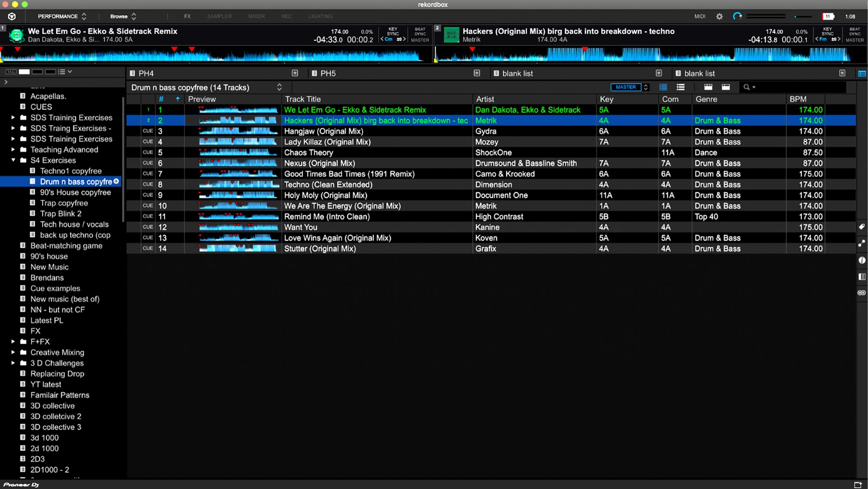Select the first artwork layout view icon
The width and height of the screenshot is (868, 489).
[x=708, y=87]
